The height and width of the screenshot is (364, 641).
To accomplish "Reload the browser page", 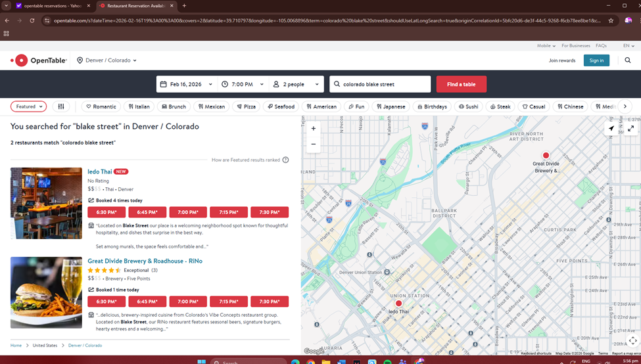I will tap(32, 20).
